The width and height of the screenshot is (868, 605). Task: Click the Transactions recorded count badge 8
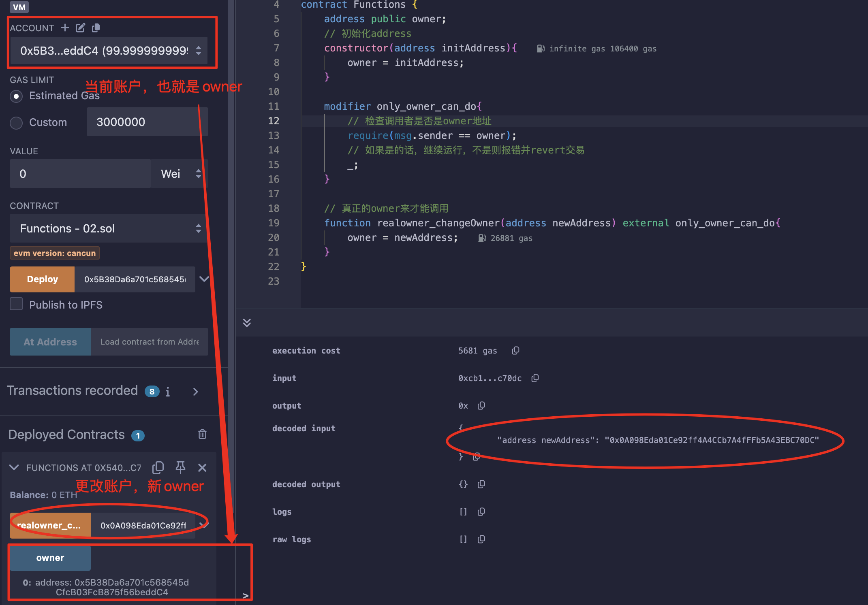(152, 392)
